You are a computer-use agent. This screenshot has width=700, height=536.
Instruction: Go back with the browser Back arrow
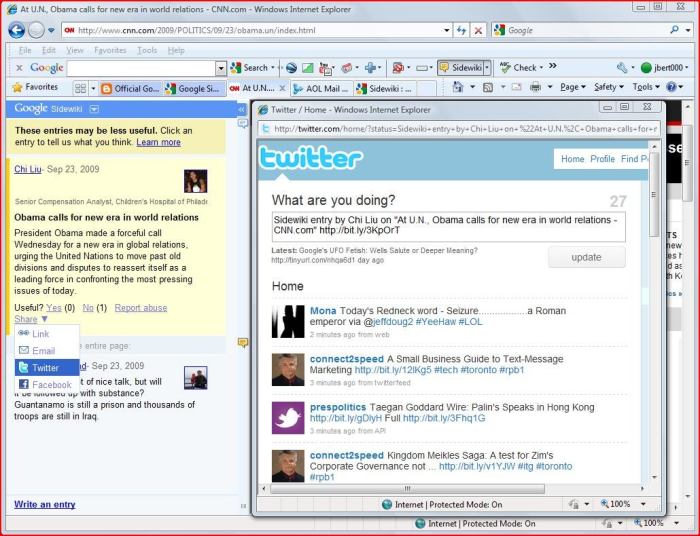[x=17, y=30]
